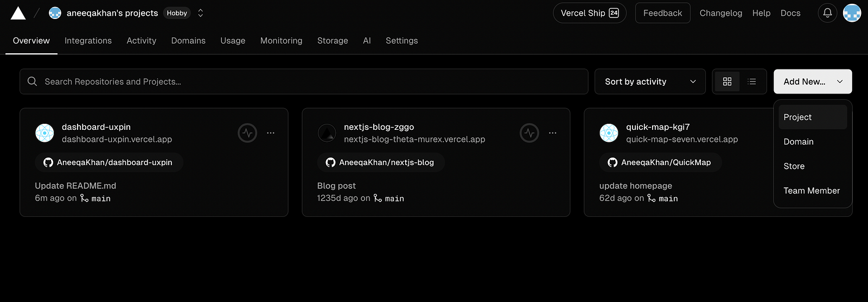
Task: Switch to the Usage tab
Action: [233, 41]
